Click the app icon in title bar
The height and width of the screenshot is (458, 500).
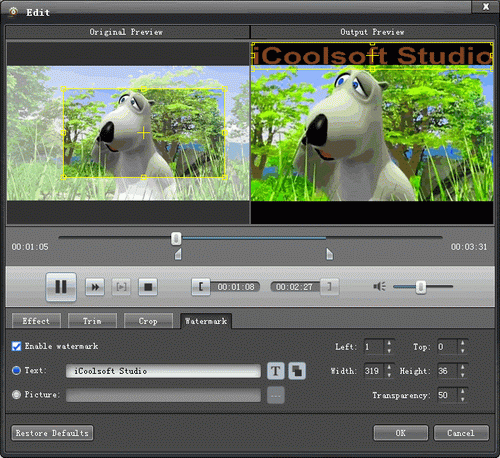[x=13, y=12]
